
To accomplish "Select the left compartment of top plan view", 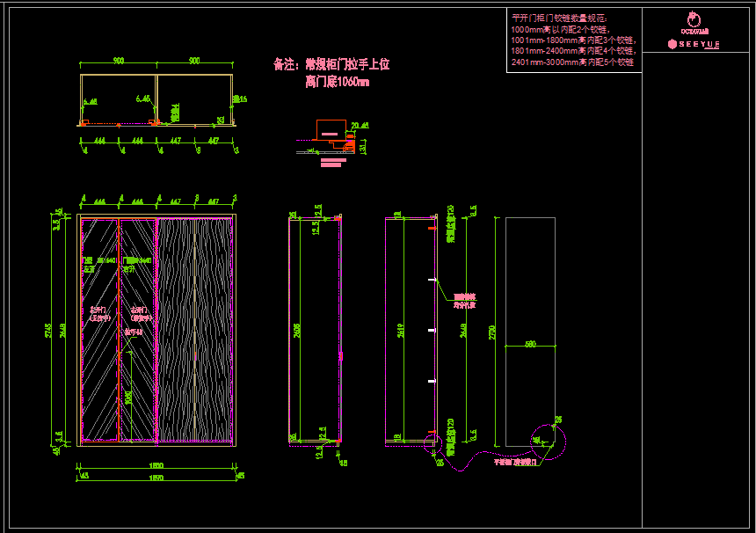I will click(119, 99).
